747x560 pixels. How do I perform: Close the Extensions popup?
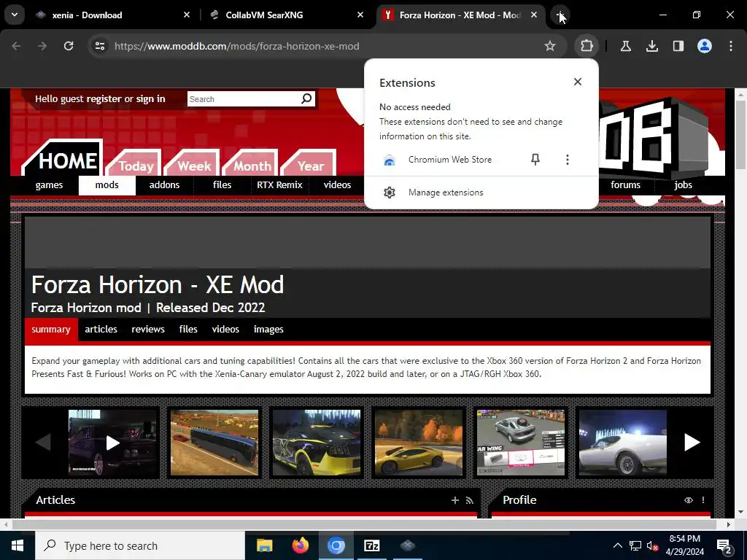pyautogui.click(x=578, y=82)
